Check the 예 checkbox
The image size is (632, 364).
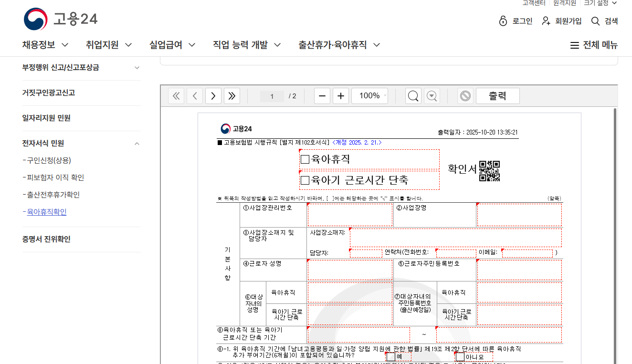391,356
